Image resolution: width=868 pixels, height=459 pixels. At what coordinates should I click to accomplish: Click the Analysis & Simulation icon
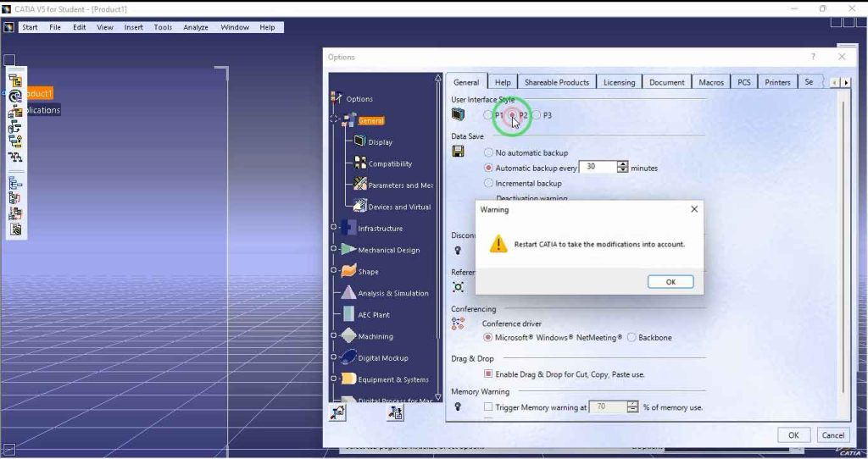click(x=348, y=293)
